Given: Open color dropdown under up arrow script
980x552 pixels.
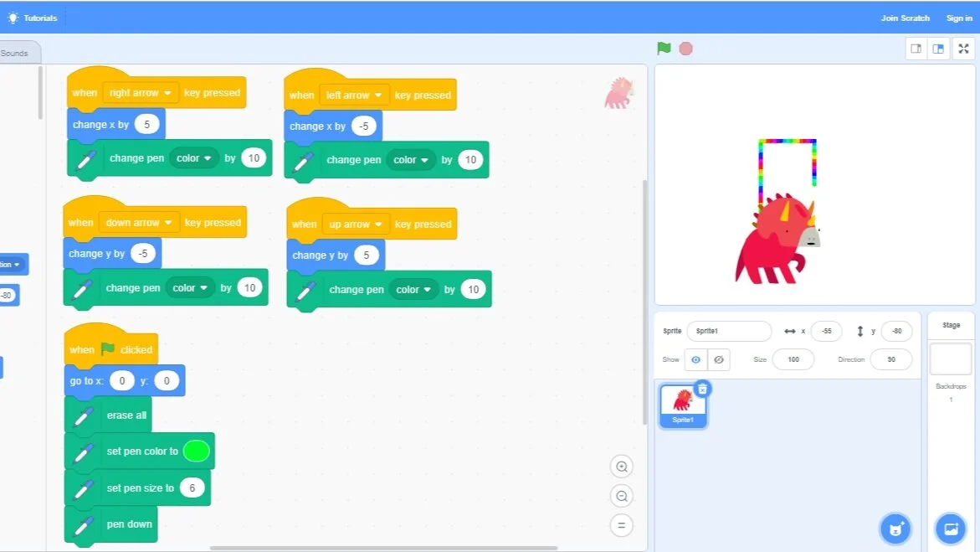Looking at the screenshot, I should click(413, 289).
